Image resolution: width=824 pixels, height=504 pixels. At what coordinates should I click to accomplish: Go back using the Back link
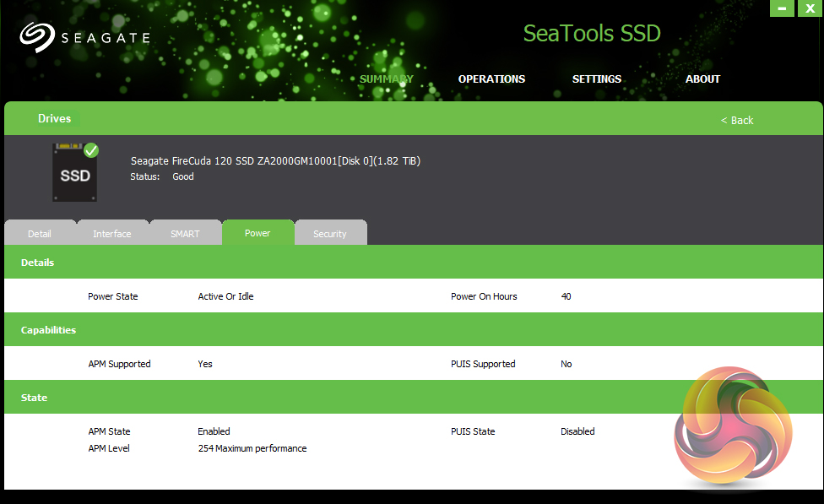(737, 121)
